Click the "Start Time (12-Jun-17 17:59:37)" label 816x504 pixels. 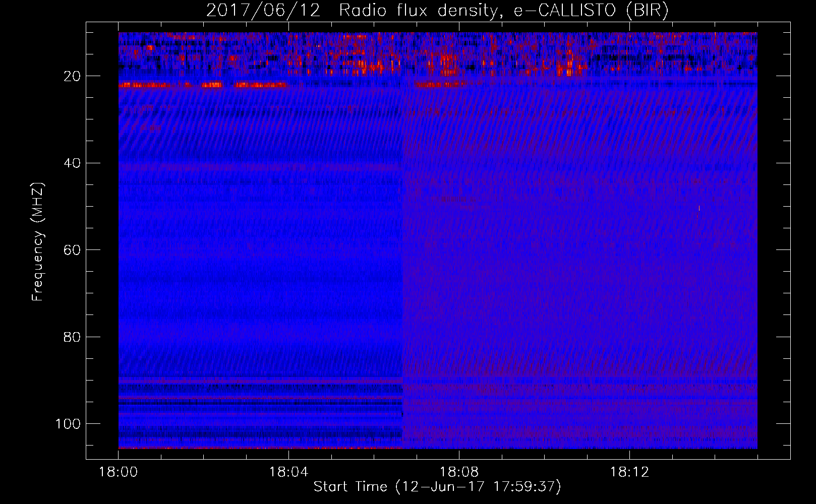437,487
